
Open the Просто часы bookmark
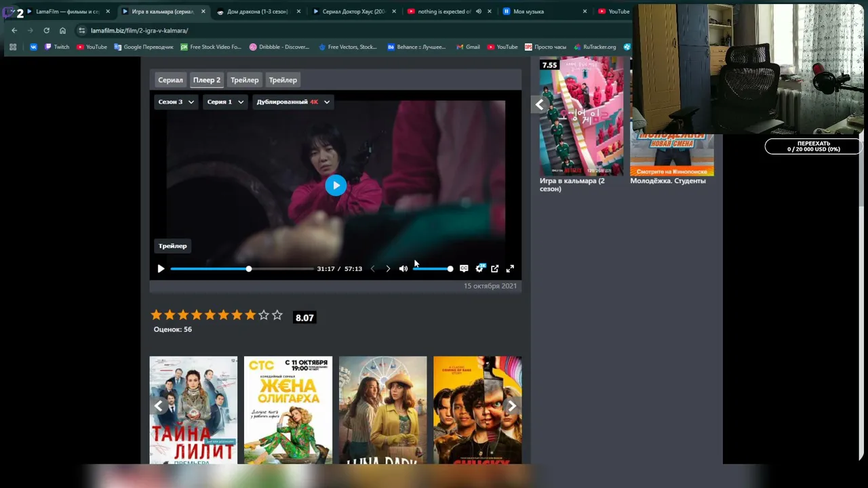(546, 47)
